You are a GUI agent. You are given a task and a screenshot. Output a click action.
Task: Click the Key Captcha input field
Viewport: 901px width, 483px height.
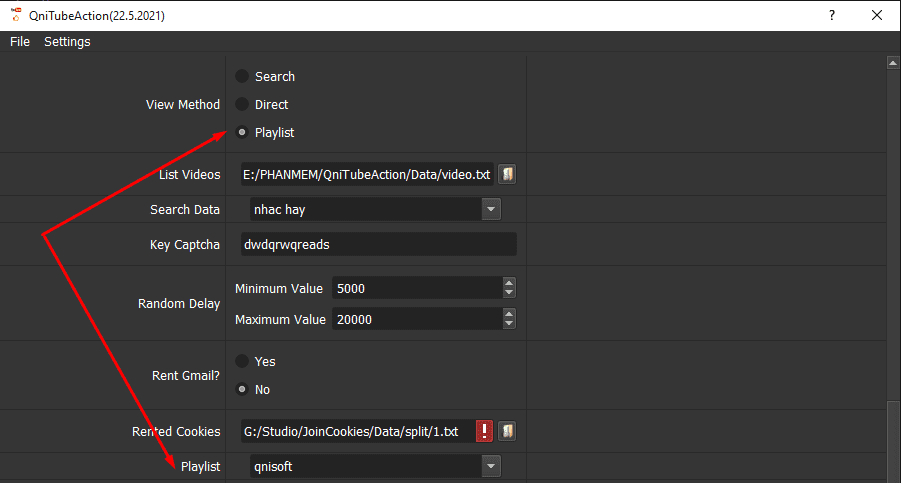click(378, 244)
